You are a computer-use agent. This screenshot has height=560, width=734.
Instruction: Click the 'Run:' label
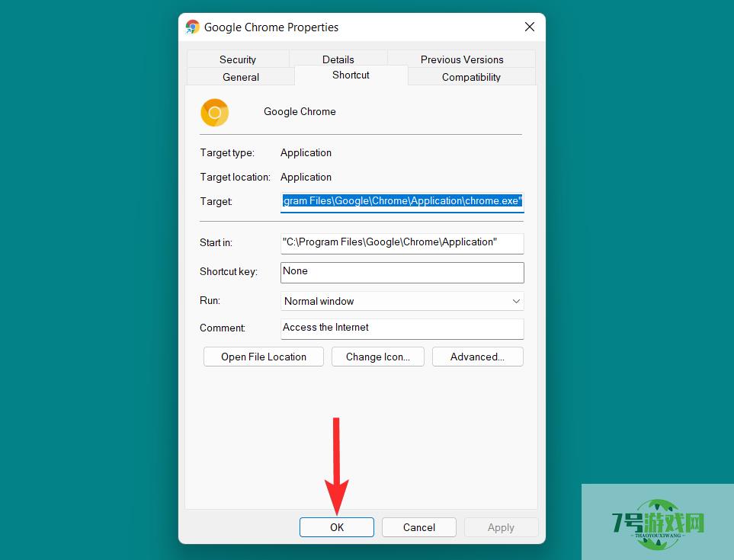(x=210, y=300)
